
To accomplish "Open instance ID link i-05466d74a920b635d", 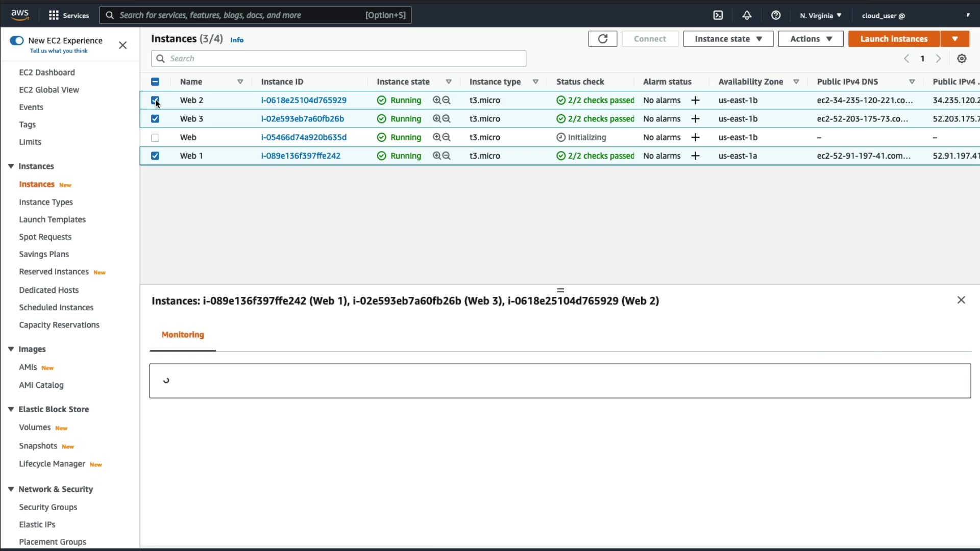I will coord(304,137).
